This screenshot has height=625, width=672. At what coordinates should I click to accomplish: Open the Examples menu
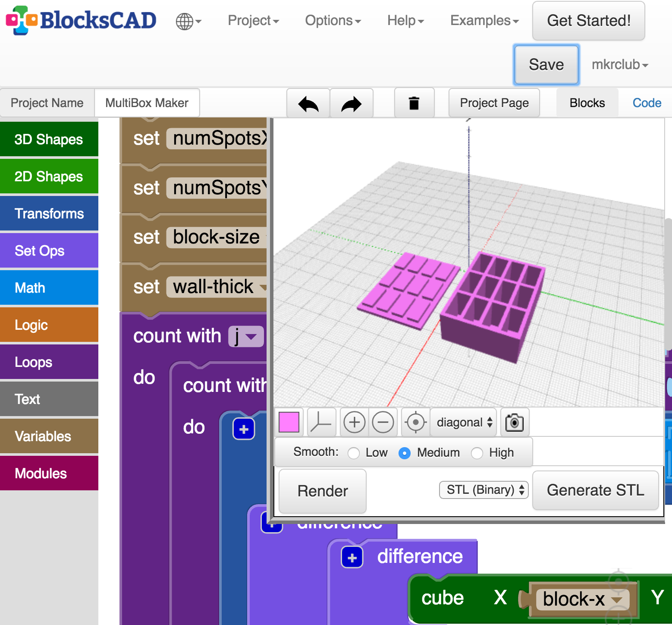tap(483, 20)
